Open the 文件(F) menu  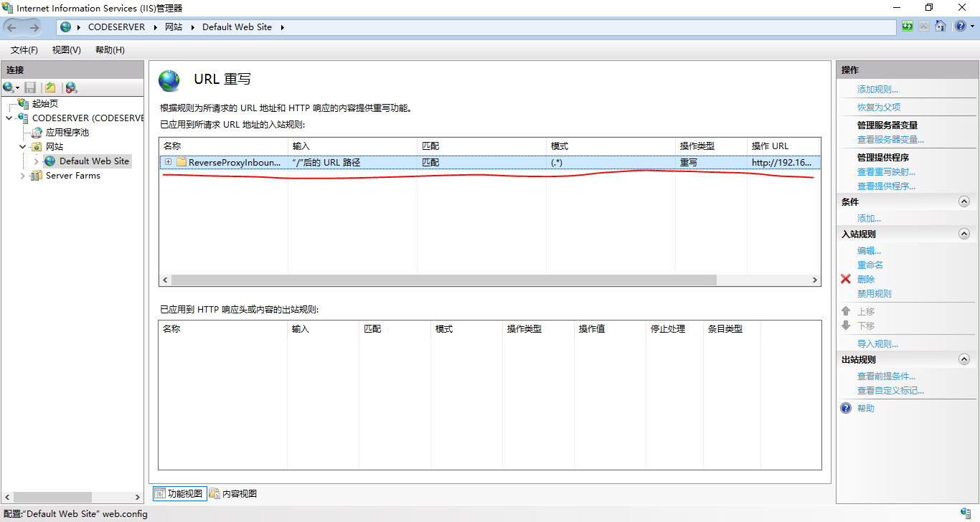(24, 50)
